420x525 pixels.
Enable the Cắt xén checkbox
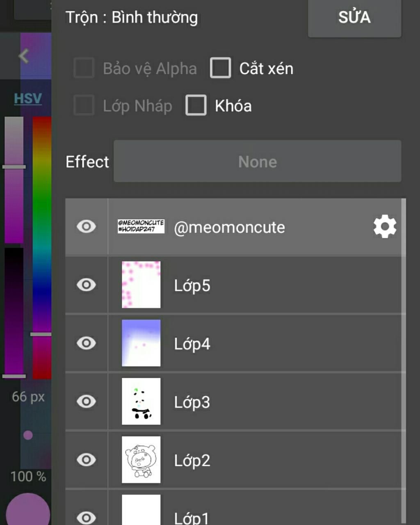(x=221, y=68)
